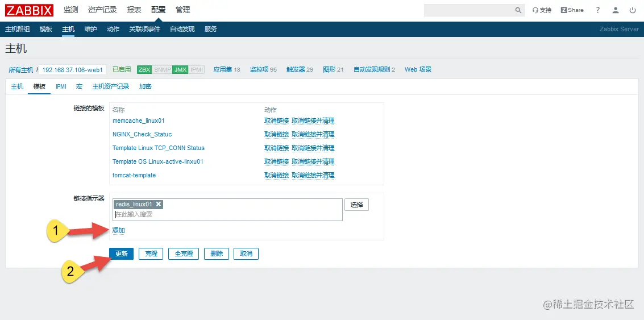
Task: Click the ZBX availability badge
Action: point(144,70)
